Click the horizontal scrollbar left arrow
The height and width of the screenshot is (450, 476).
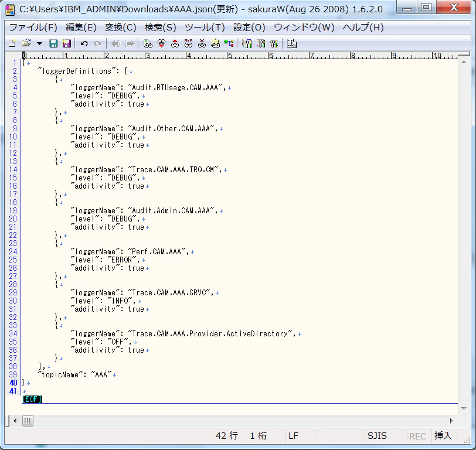tap(15, 421)
